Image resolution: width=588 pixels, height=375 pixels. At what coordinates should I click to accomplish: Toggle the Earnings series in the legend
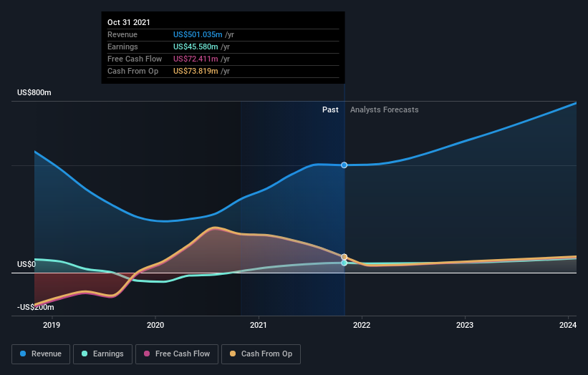click(102, 354)
